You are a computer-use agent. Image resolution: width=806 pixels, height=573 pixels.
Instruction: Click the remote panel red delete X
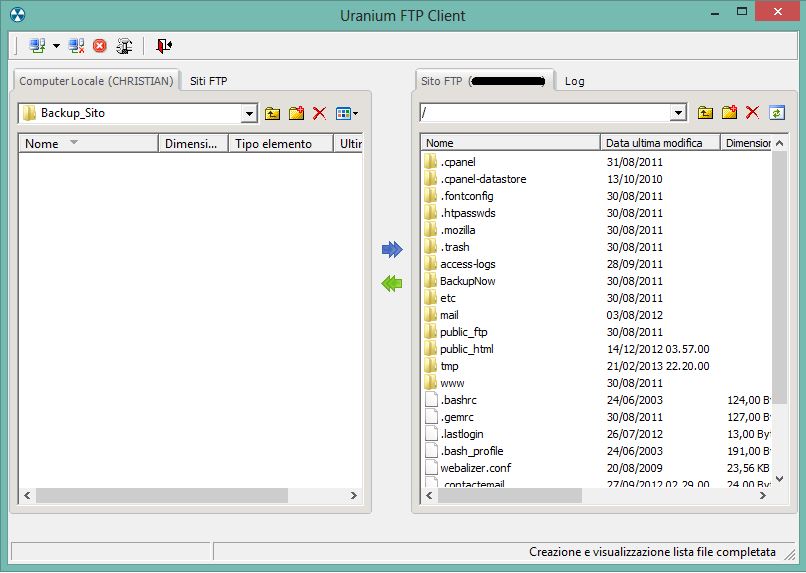click(x=752, y=113)
